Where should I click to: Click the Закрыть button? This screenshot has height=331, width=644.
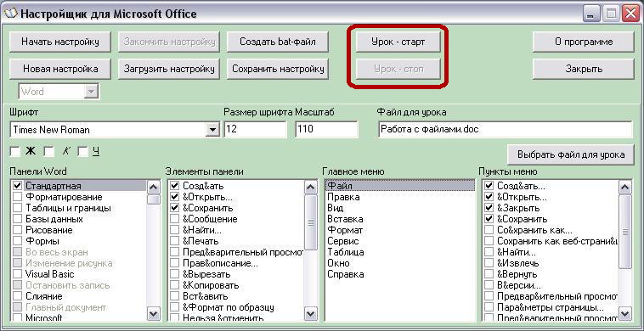(584, 69)
